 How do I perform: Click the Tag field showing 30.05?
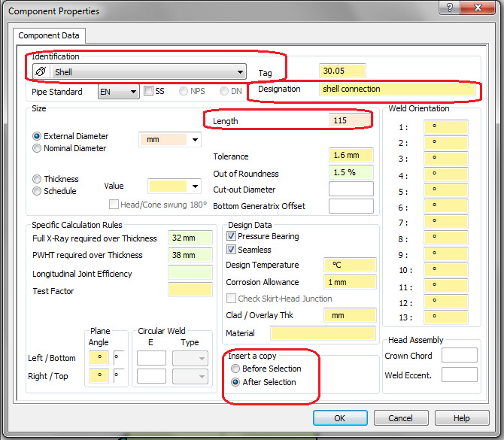pos(342,71)
